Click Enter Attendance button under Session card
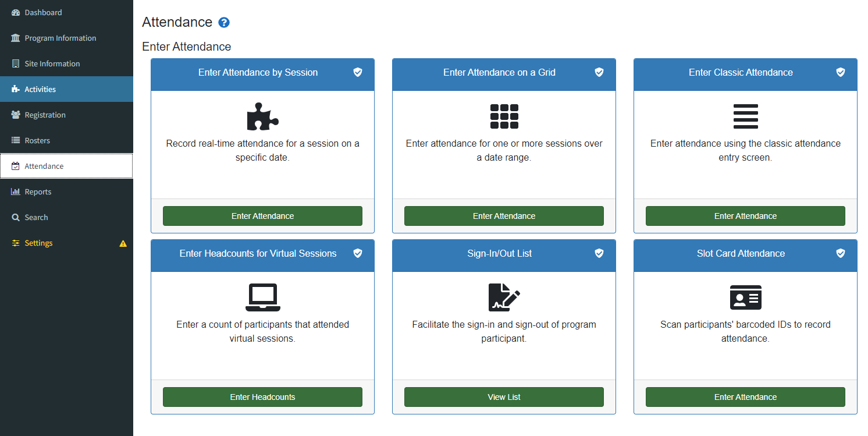The image size is (868, 436). coord(262,216)
